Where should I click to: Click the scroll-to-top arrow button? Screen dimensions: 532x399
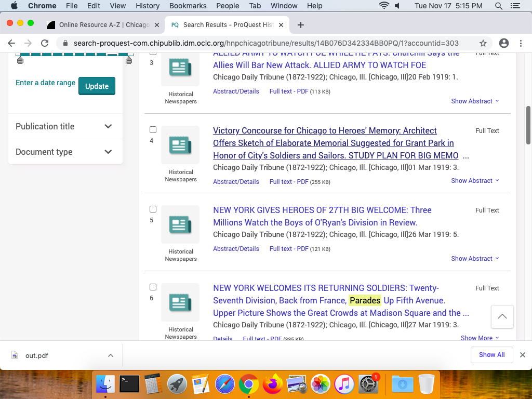click(502, 316)
